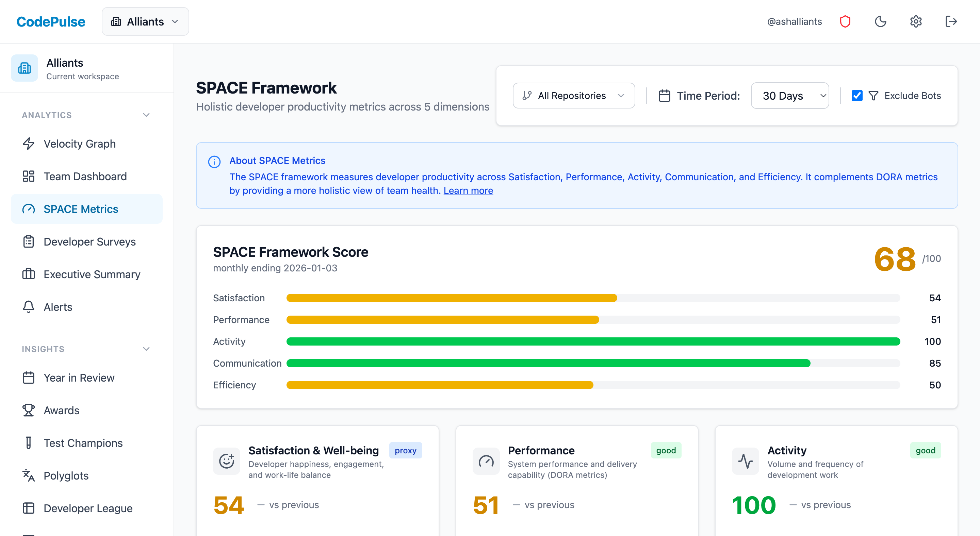Toggle dark mode with the moon icon
Viewport: 980px width, 536px height.
tap(881, 21)
